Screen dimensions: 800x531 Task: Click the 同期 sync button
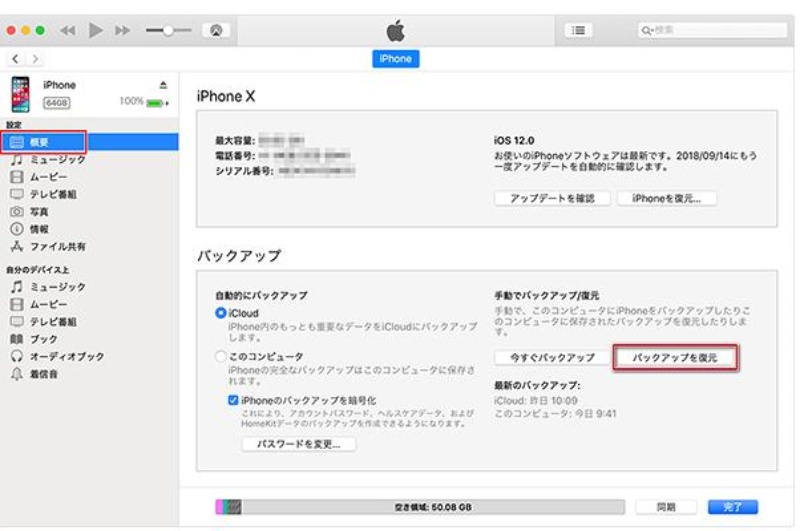(666, 507)
